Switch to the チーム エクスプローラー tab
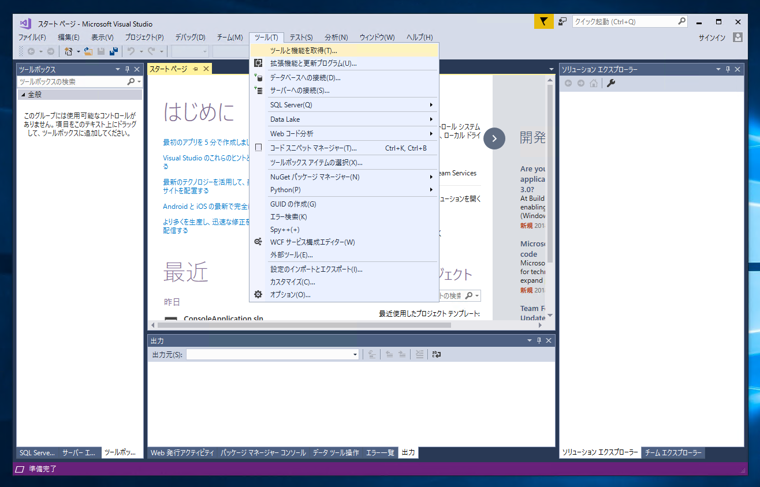Image resolution: width=760 pixels, height=487 pixels. coord(673,453)
